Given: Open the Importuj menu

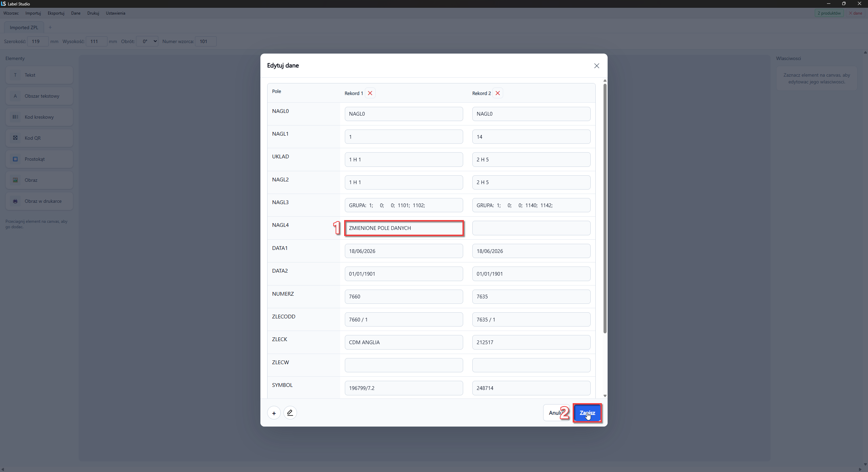Looking at the screenshot, I should point(33,13).
